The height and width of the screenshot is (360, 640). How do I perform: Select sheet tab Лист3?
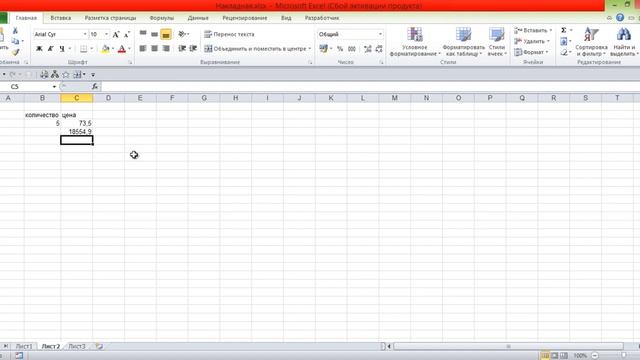pyautogui.click(x=77, y=346)
